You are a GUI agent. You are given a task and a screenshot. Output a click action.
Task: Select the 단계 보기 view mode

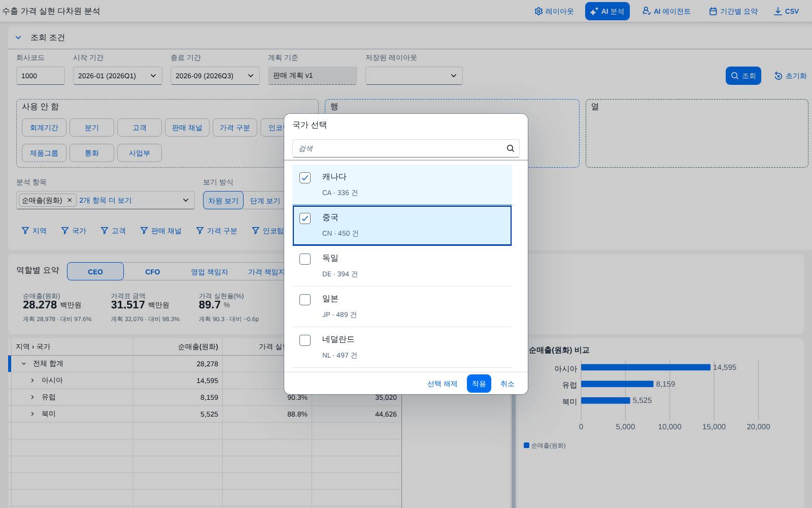click(x=264, y=201)
